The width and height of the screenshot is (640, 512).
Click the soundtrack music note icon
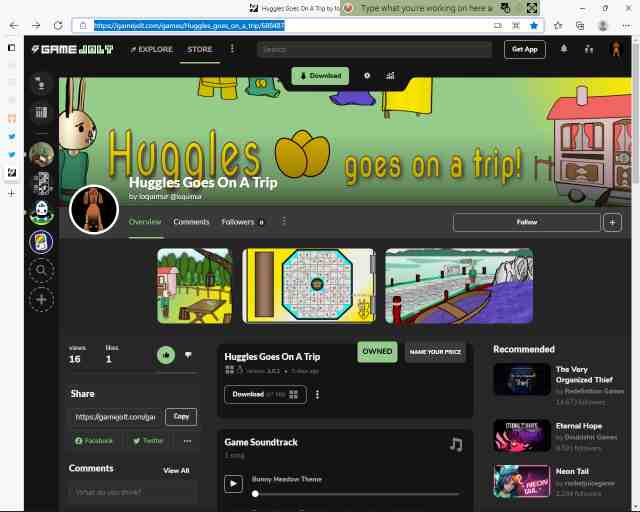[x=456, y=444]
